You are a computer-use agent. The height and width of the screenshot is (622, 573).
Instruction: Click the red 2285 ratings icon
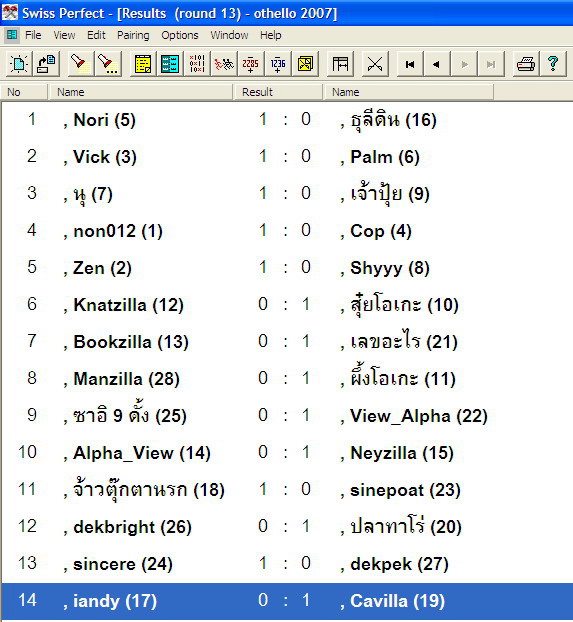(251, 64)
